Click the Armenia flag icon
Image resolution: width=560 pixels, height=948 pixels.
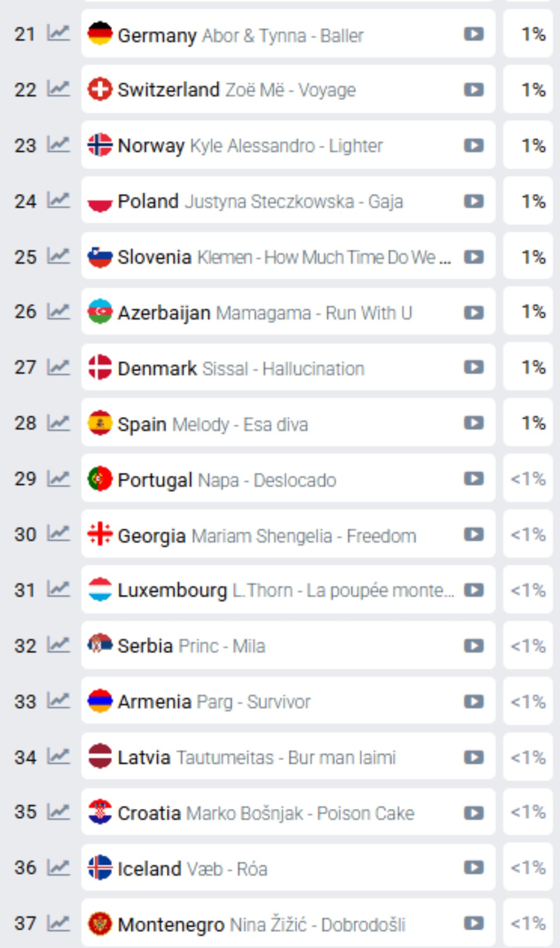pos(100,701)
